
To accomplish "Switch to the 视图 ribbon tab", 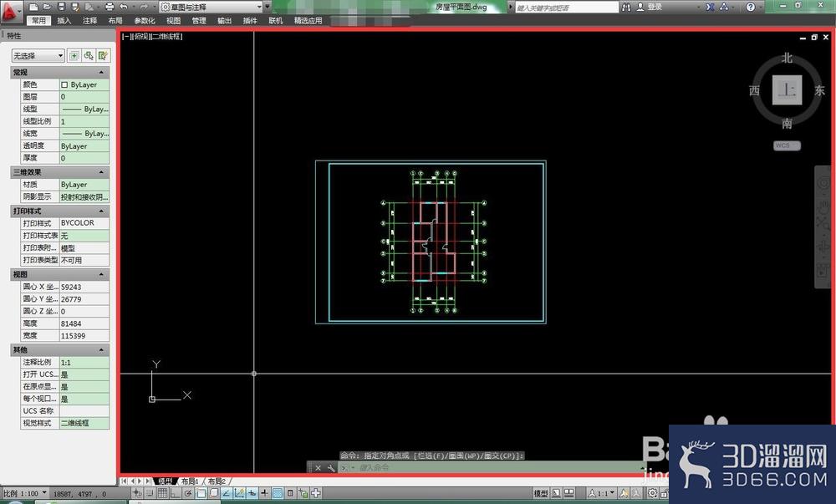I will click(x=173, y=20).
